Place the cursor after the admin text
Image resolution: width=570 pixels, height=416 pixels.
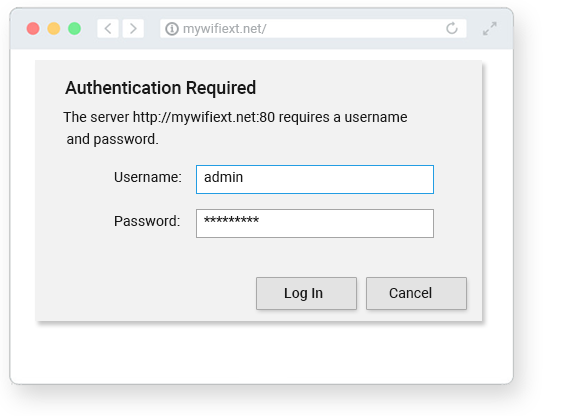[244, 177]
